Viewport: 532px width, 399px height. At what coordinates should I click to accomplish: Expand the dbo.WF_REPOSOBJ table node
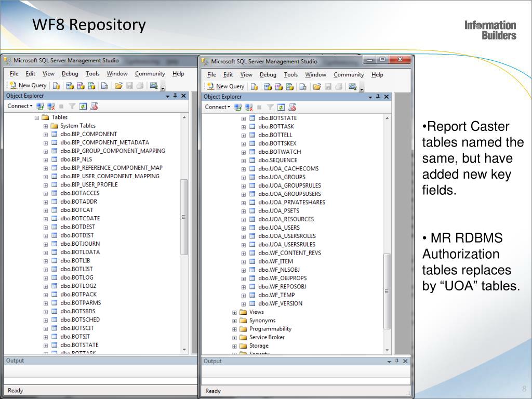244,287
